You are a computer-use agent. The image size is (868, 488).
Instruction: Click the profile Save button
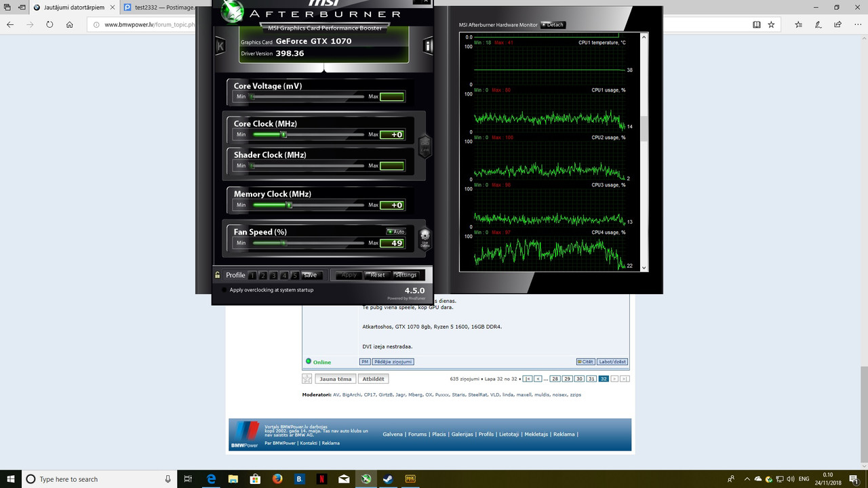(x=311, y=275)
